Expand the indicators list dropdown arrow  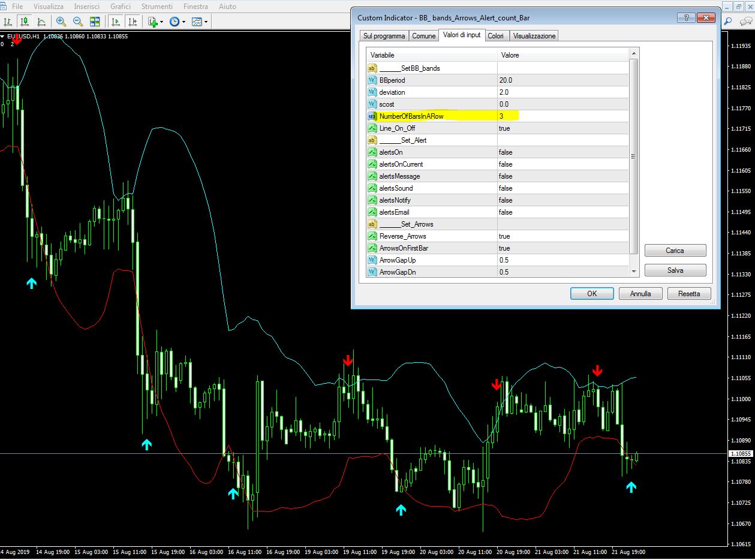pos(162,22)
